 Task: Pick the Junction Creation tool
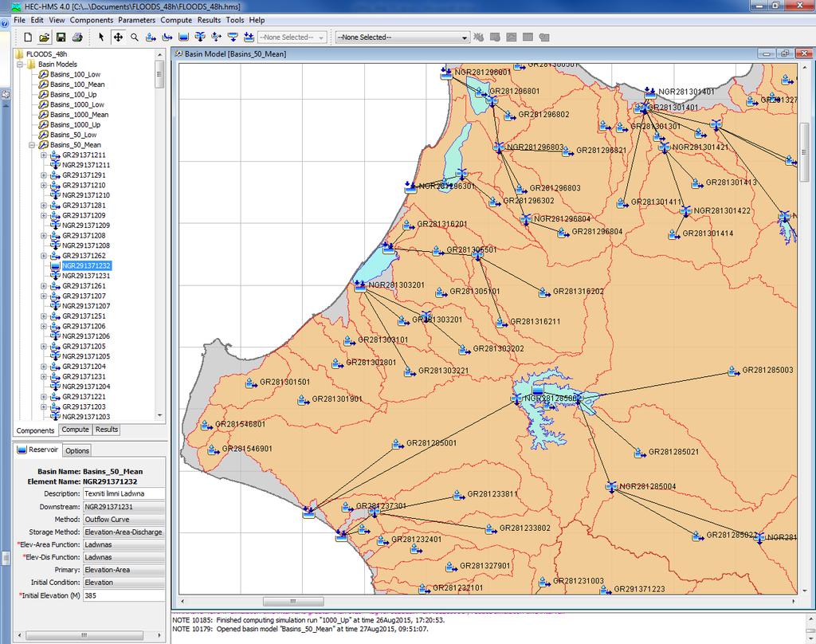[200, 37]
